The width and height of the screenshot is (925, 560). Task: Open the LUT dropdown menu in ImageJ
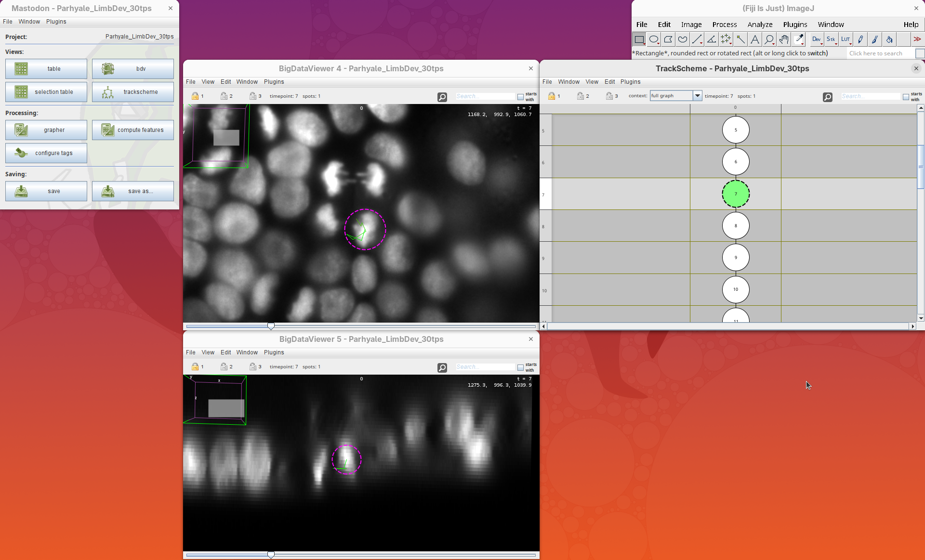click(846, 39)
